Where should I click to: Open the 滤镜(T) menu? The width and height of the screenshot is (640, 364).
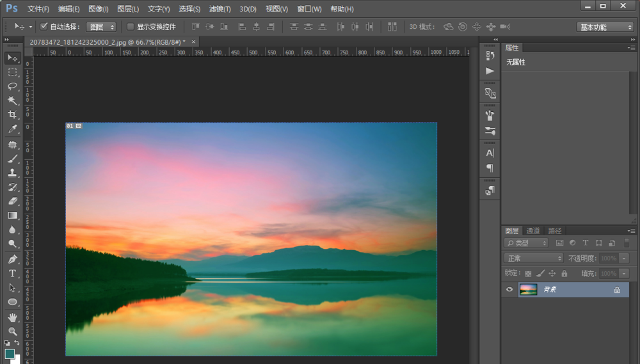click(220, 9)
